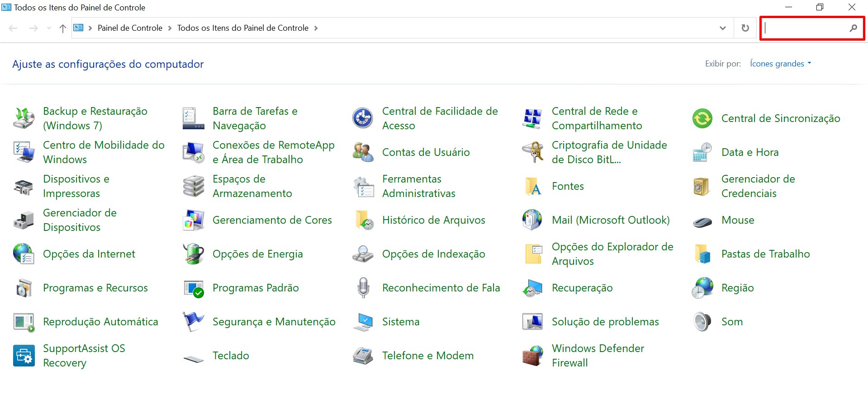
Task: Click the Control Panel icon in address bar
Action: [x=79, y=28]
